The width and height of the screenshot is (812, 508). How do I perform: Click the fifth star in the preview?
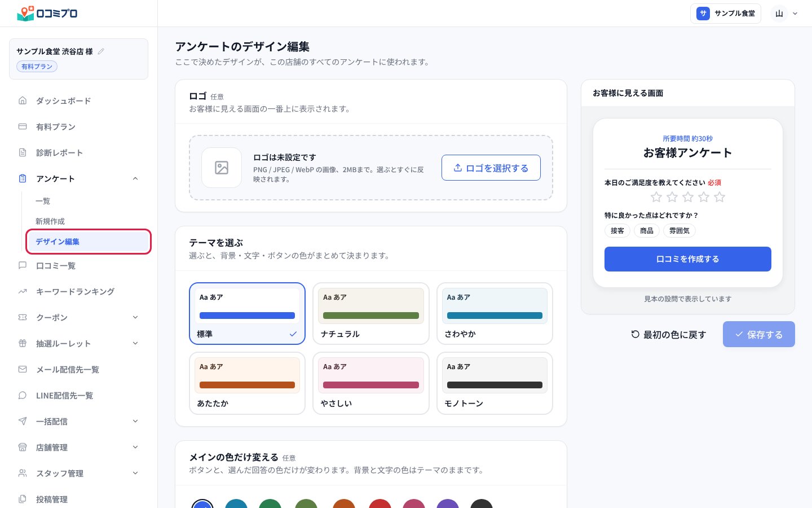[720, 197]
